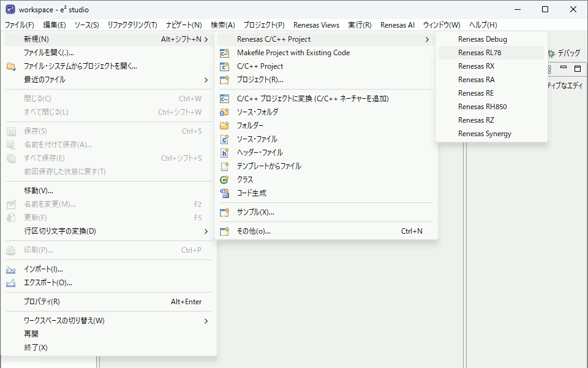Choose クラス menu entry
588x368 pixels.
tap(326, 180)
